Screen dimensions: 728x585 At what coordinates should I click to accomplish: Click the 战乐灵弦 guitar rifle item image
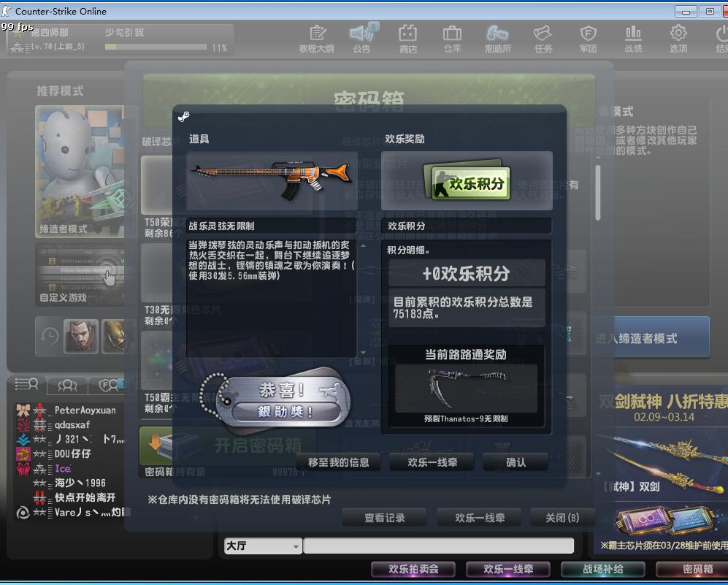click(x=272, y=180)
